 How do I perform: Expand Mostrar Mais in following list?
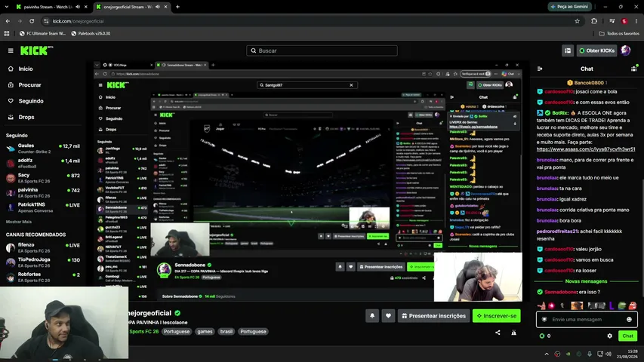[x=19, y=222]
